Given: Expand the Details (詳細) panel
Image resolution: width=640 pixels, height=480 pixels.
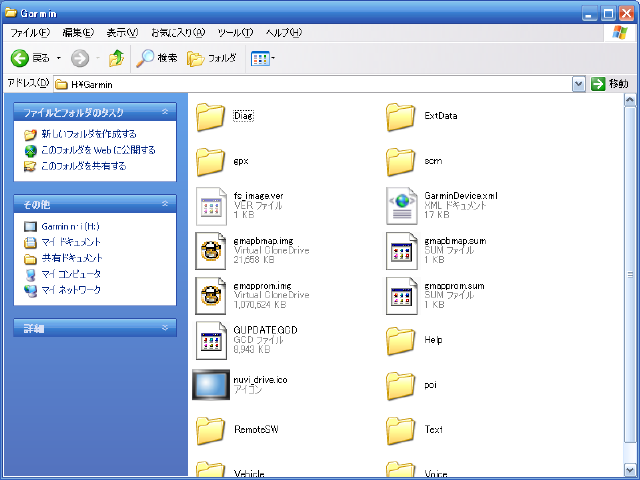Looking at the screenshot, I should 165,327.
